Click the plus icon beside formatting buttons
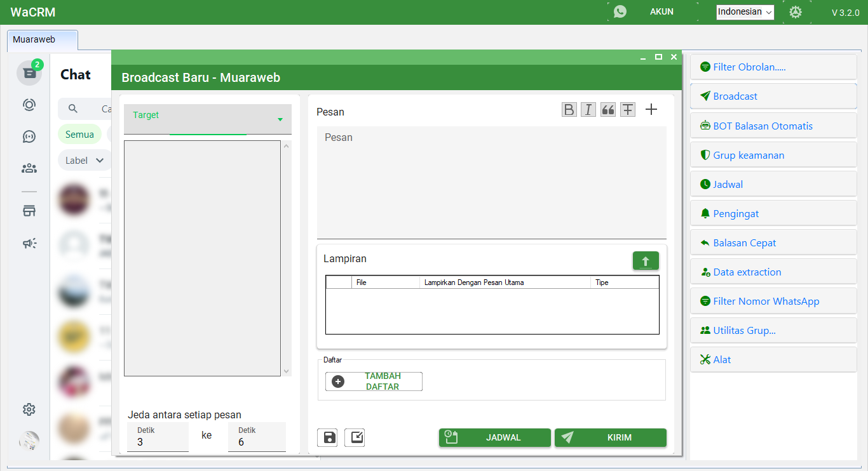Image resolution: width=868 pixels, height=471 pixels. [x=651, y=110]
